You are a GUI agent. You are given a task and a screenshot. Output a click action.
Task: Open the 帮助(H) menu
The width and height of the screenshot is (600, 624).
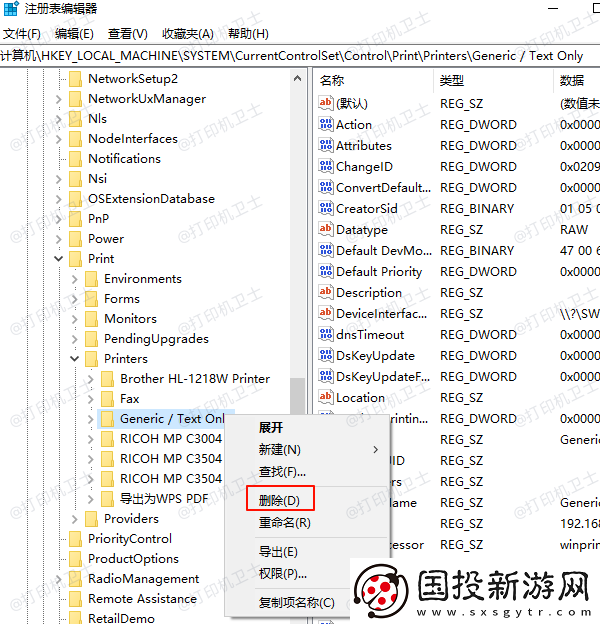click(248, 34)
